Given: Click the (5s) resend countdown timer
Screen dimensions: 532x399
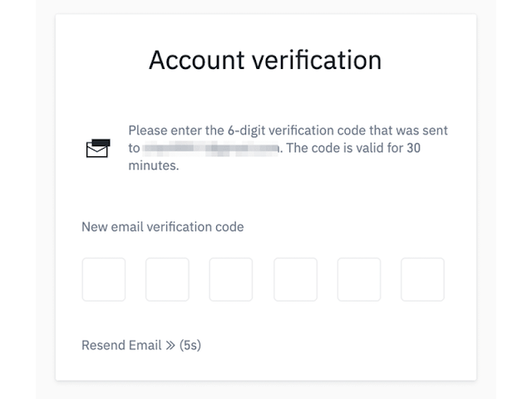Looking at the screenshot, I should (190, 345).
